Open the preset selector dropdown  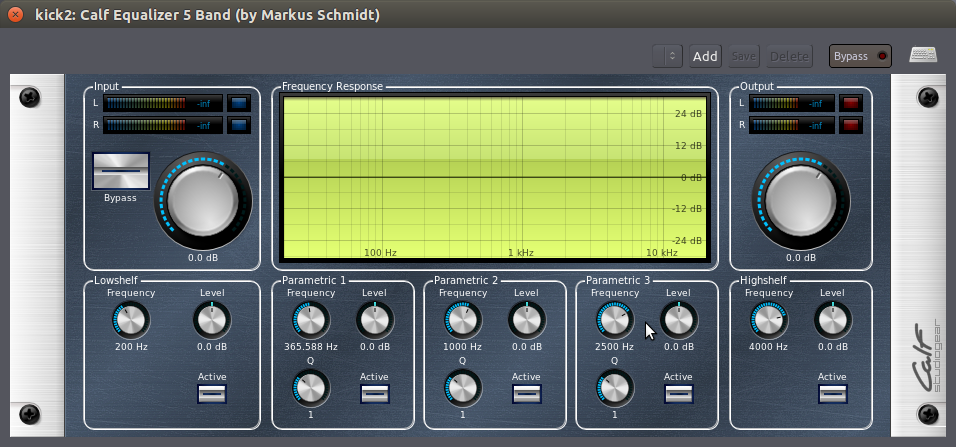coord(667,56)
